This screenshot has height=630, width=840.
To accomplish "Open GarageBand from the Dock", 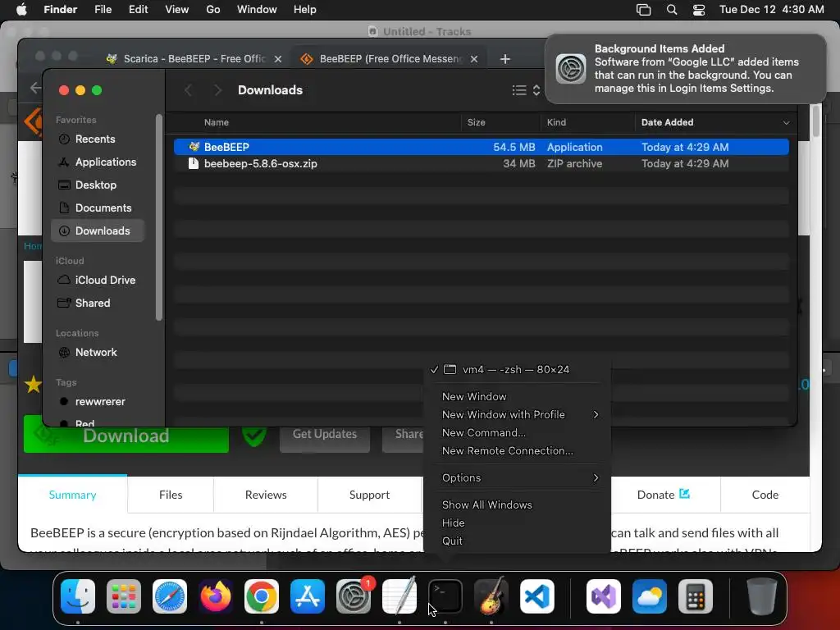I will pyautogui.click(x=491, y=596).
